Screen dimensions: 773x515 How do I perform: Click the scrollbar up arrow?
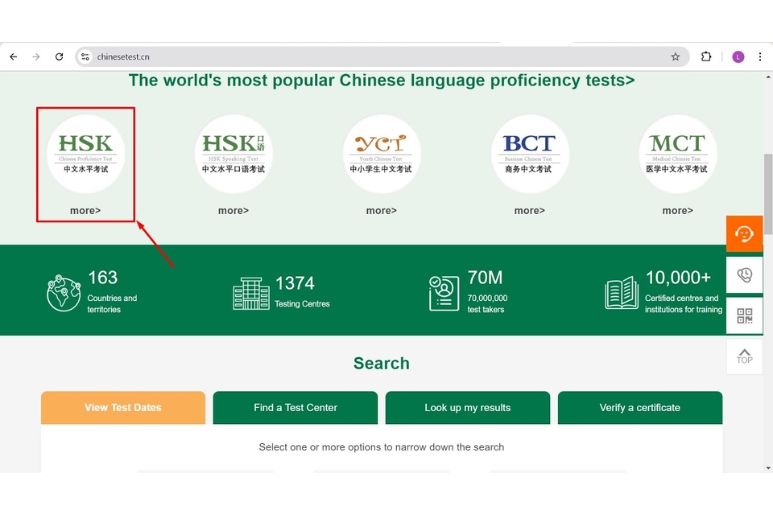point(768,77)
